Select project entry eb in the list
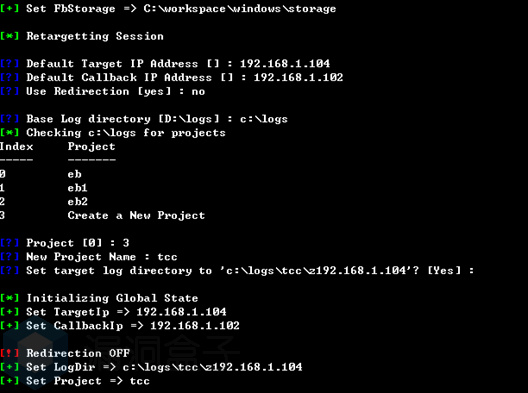 [74, 174]
